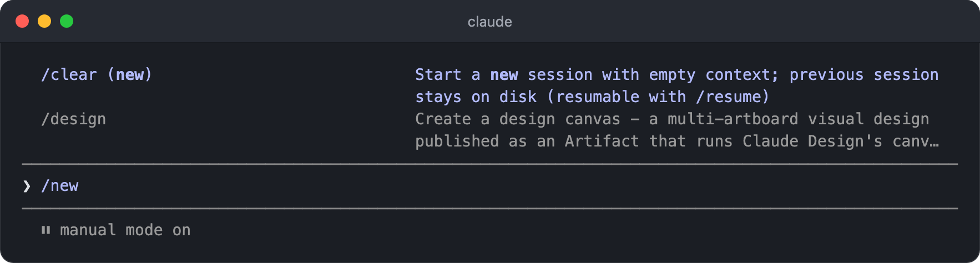Close the claude terminal window
Viewport: 980px width, 263px height.
pyautogui.click(x=22, y=21)
